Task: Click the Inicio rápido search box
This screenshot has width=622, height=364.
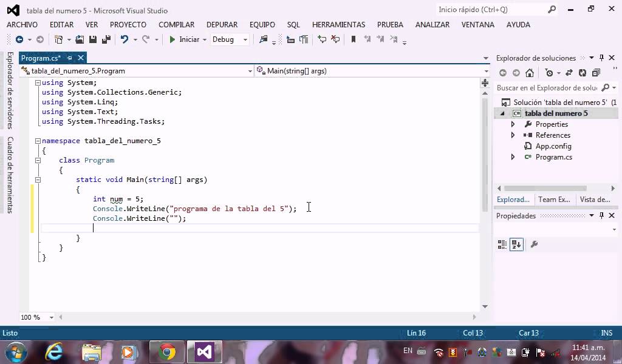Action: (x=497, y=10)
